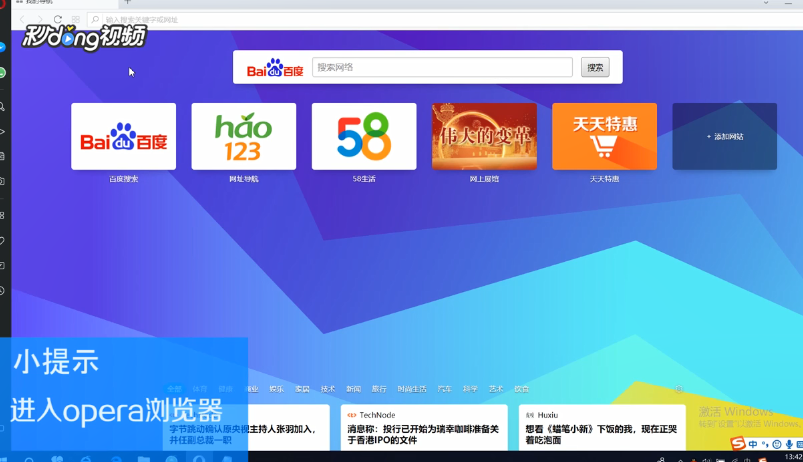Select the 娱乐 news category
Viewport: 803px width, 462px height.
pos(277,389)
